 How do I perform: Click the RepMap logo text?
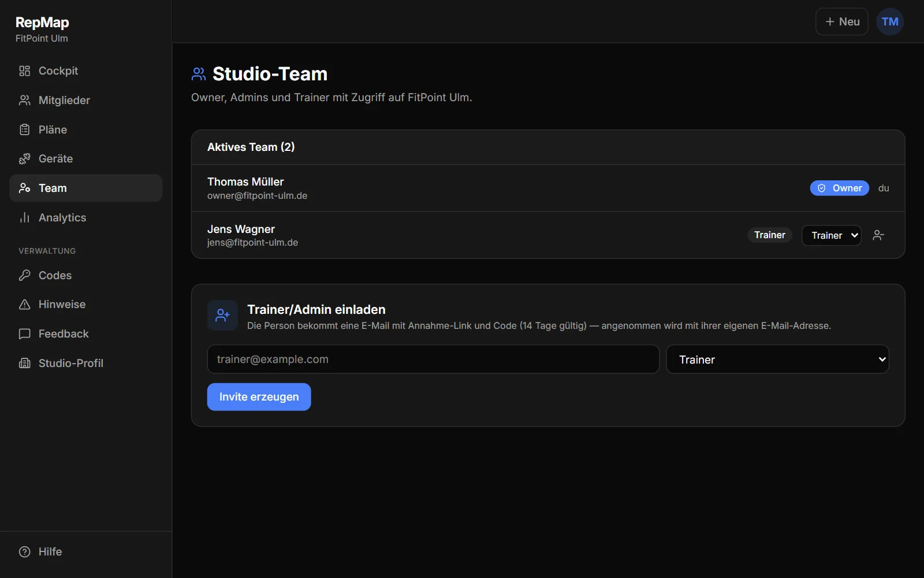pyautogui.click(x=42, y=23)
